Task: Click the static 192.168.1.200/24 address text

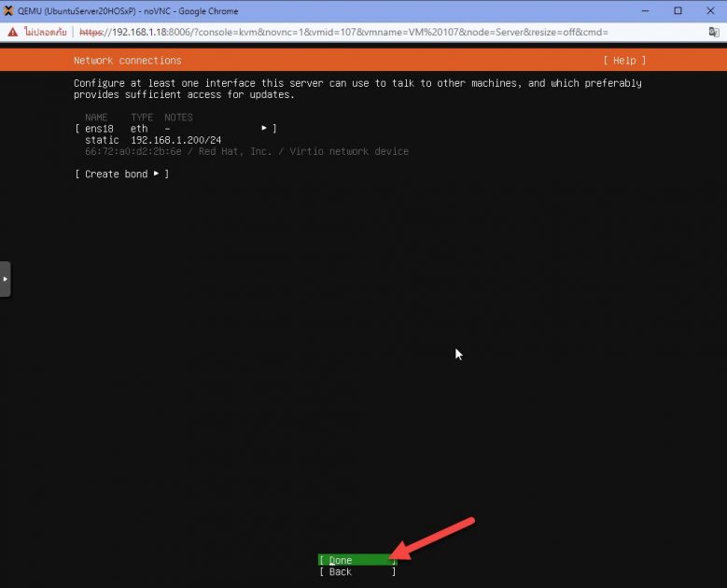Action: [153, 140]
